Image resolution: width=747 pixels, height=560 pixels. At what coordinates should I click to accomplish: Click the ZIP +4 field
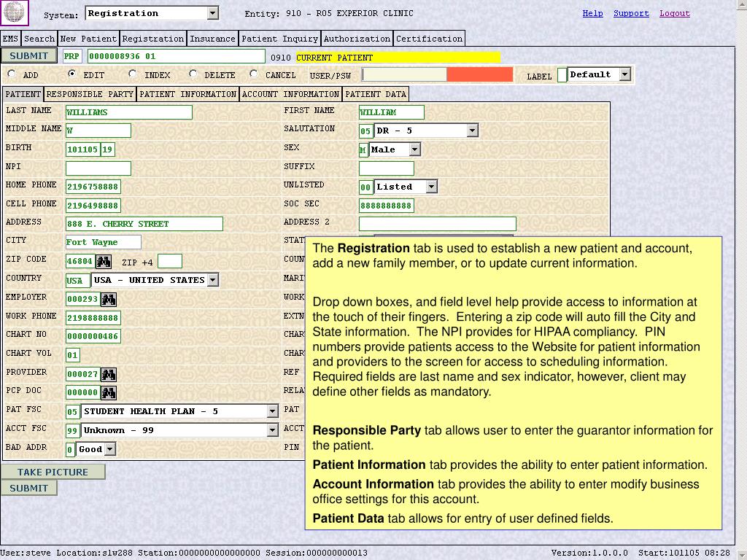[169, 262]
